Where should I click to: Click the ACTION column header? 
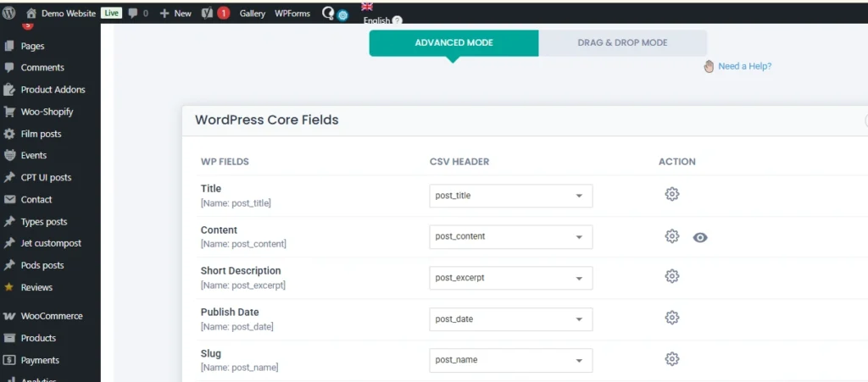tap(677, 162)
